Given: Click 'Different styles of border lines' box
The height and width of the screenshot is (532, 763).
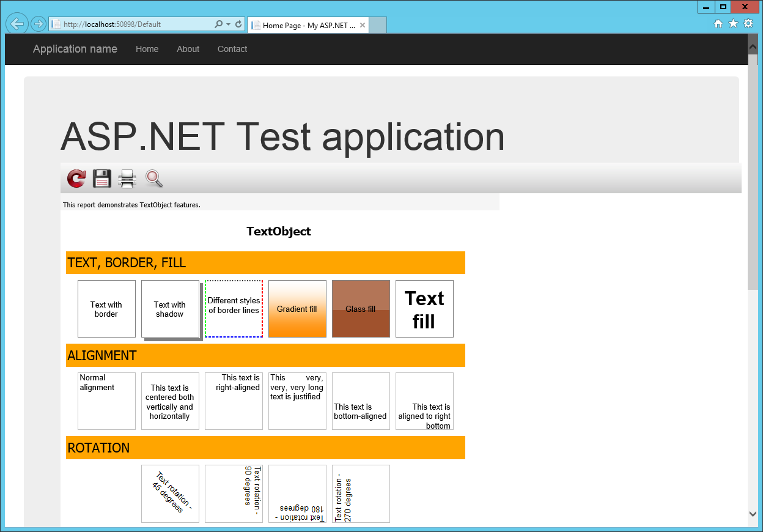Looking at the screenshot, I should pos(234,309).
